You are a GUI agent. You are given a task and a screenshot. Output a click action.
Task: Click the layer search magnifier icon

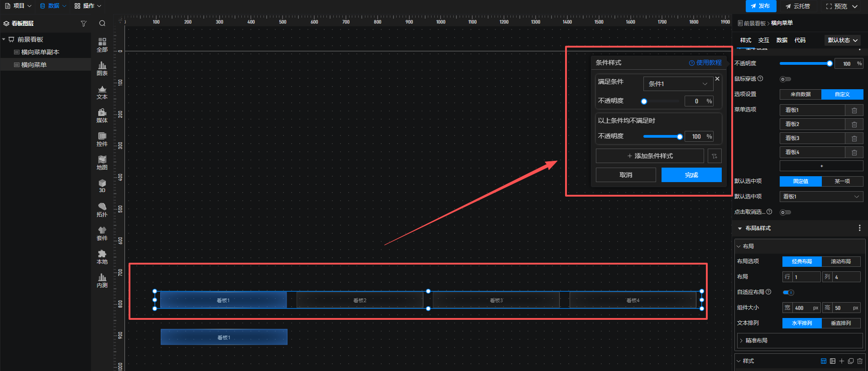(102, 24)
